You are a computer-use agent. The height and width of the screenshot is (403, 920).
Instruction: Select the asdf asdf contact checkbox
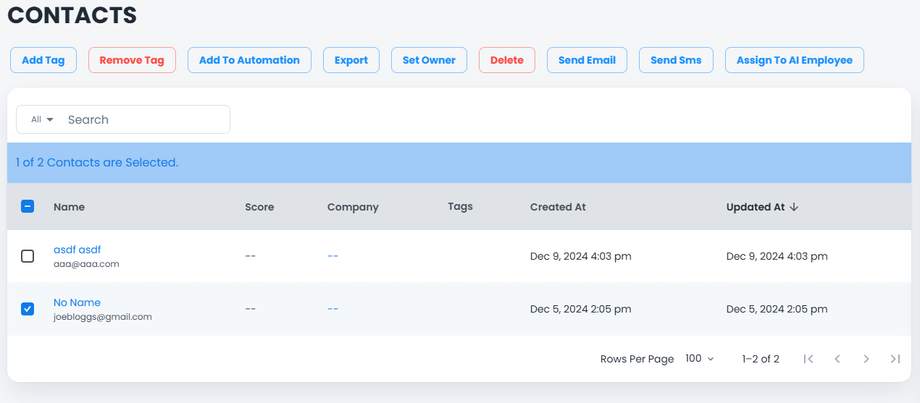pyautogui.click(x=28, y=256)
